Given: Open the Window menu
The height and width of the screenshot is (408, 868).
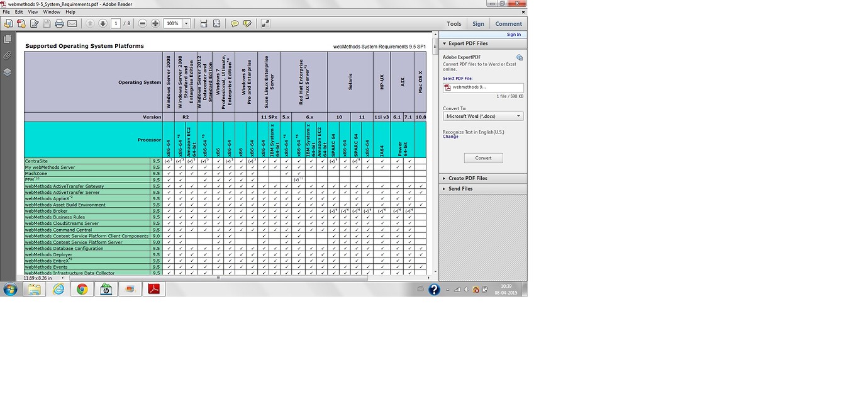Looking at the screenshot, I should point(52,12).
